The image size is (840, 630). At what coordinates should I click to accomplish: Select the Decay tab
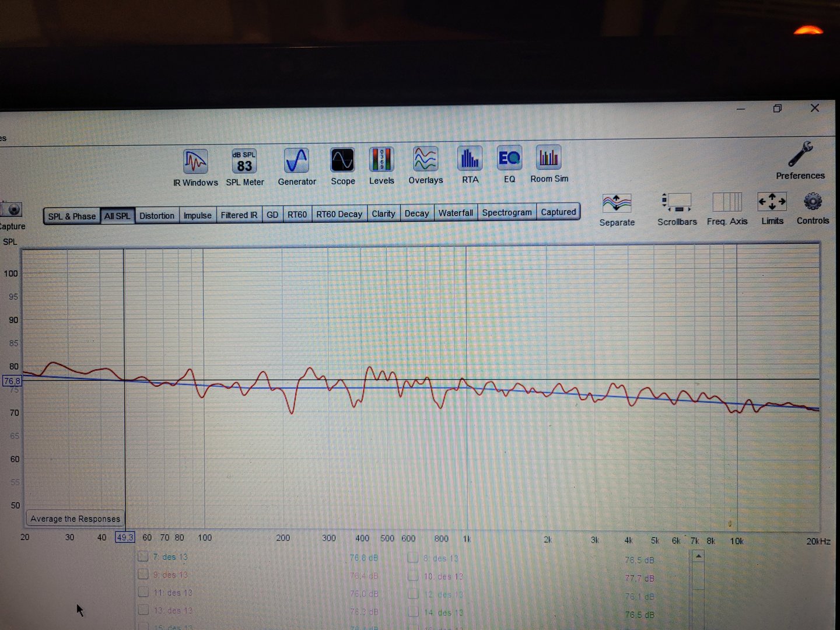(x=416, y=213)
